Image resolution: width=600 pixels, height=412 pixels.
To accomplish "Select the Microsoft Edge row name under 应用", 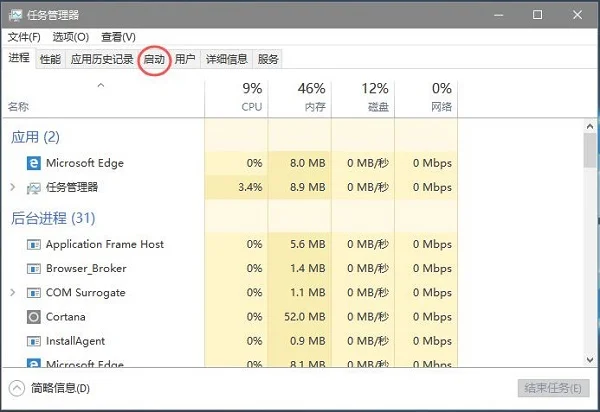I will 85,163.
